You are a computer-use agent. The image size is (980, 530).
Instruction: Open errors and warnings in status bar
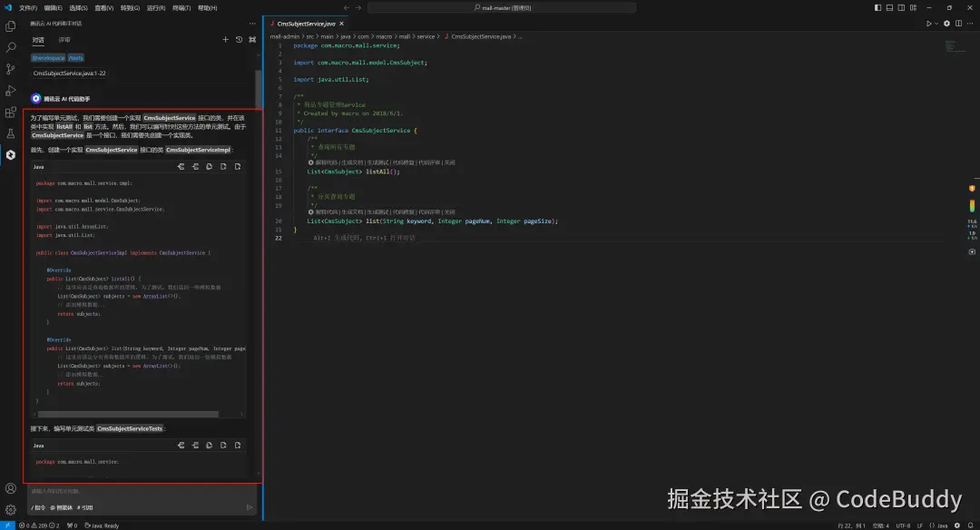(39, 525)
